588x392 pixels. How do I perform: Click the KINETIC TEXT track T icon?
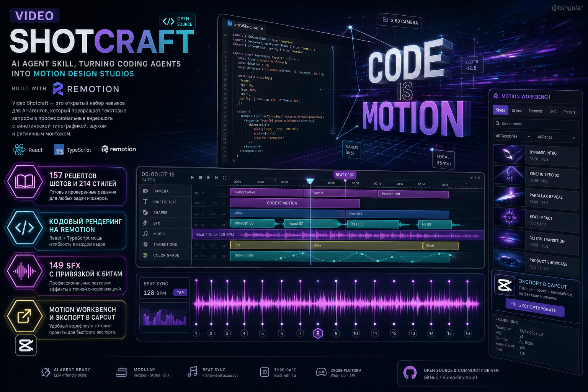point(145,201)
